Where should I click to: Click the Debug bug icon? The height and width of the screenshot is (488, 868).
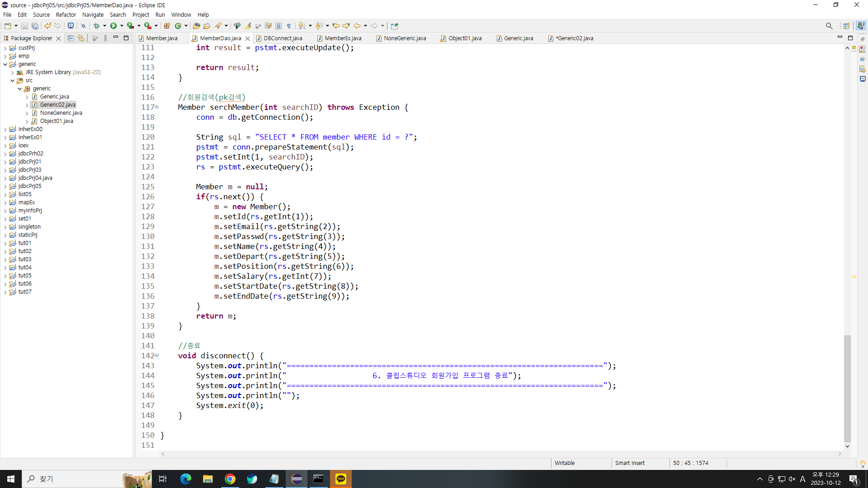(96, 26)
